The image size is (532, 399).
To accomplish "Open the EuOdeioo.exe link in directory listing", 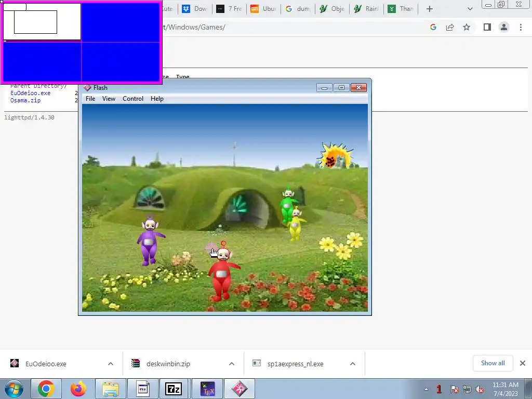I will pyautogui.click(x=30, y=93).
